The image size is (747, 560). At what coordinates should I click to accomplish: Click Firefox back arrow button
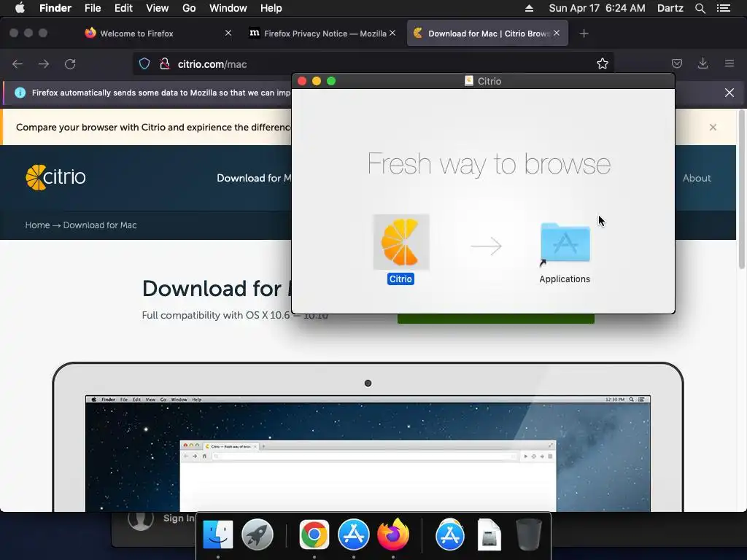tap(18, 64)
